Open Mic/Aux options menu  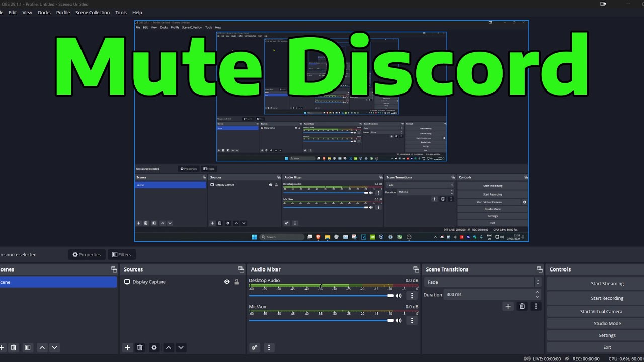click(412, 320)
